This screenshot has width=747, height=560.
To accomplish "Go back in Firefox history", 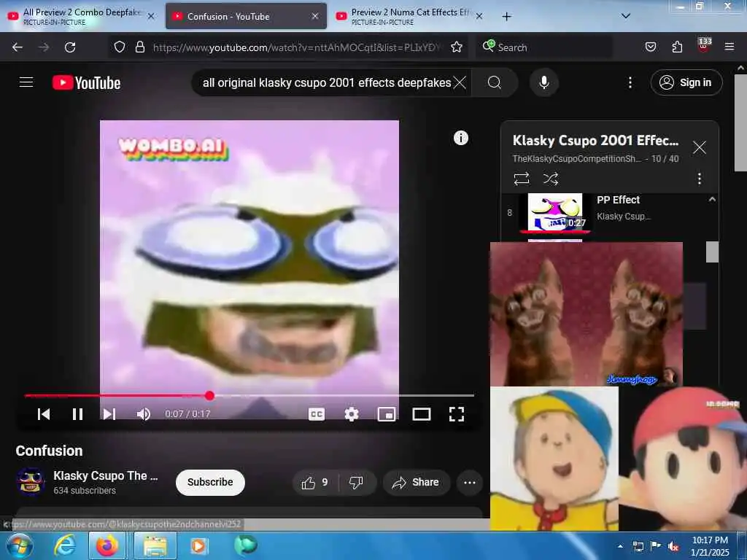I will point(18,47).
